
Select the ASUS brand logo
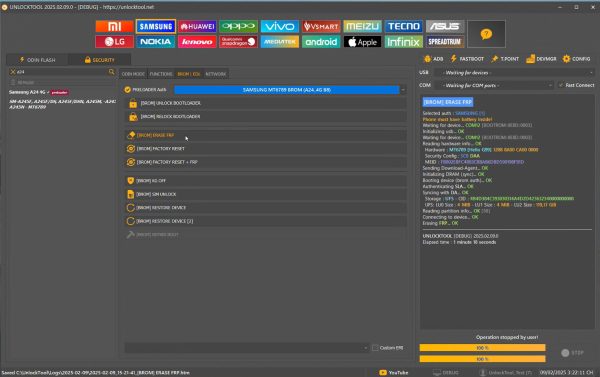445,26
